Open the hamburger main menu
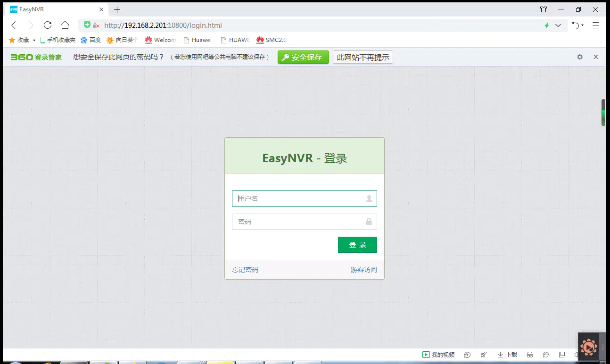Screen dimensions: 610x364 point(596,25)
